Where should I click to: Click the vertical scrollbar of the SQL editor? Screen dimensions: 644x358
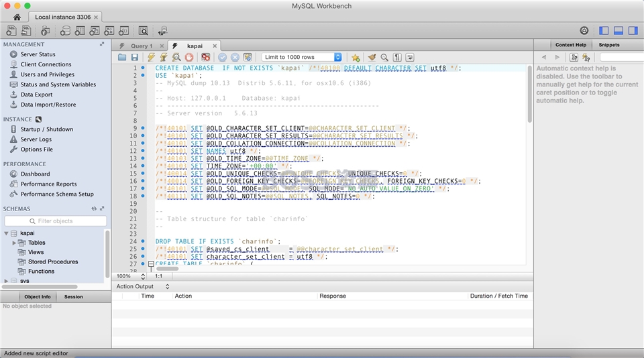(529, 95)
